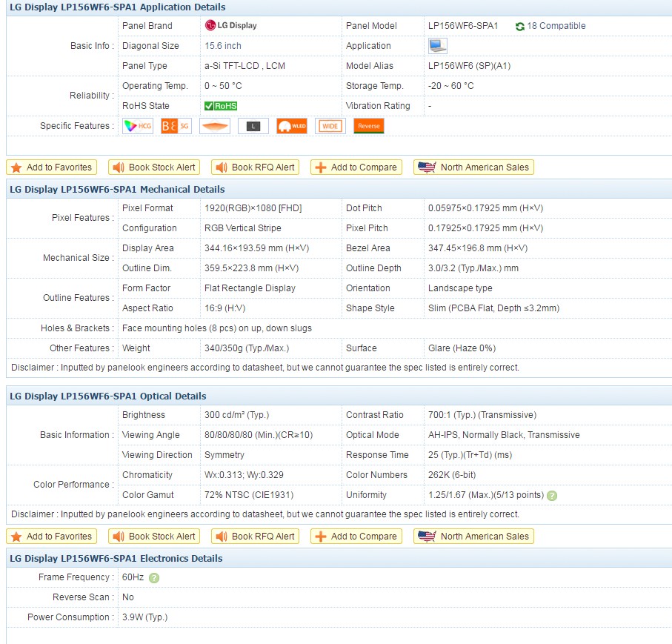Click the LG Display brand logo
Viewport: 672px width, 644px height.
point(231,26)
